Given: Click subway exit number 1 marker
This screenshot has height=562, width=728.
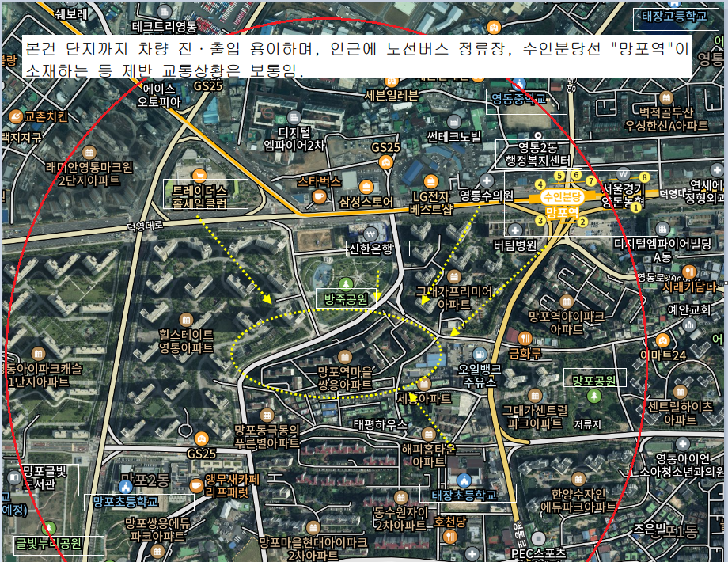Looking at the screenshot, I should [635, 207].
